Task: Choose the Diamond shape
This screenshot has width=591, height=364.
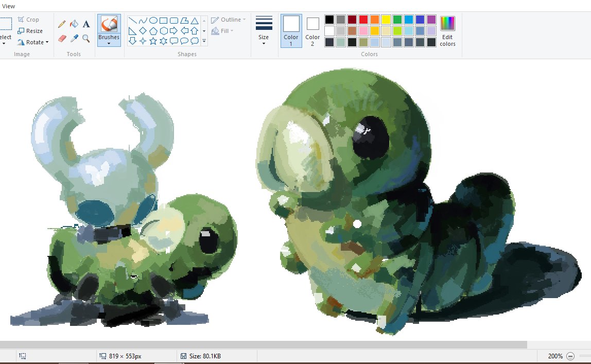Action: (x=143, y=31)
